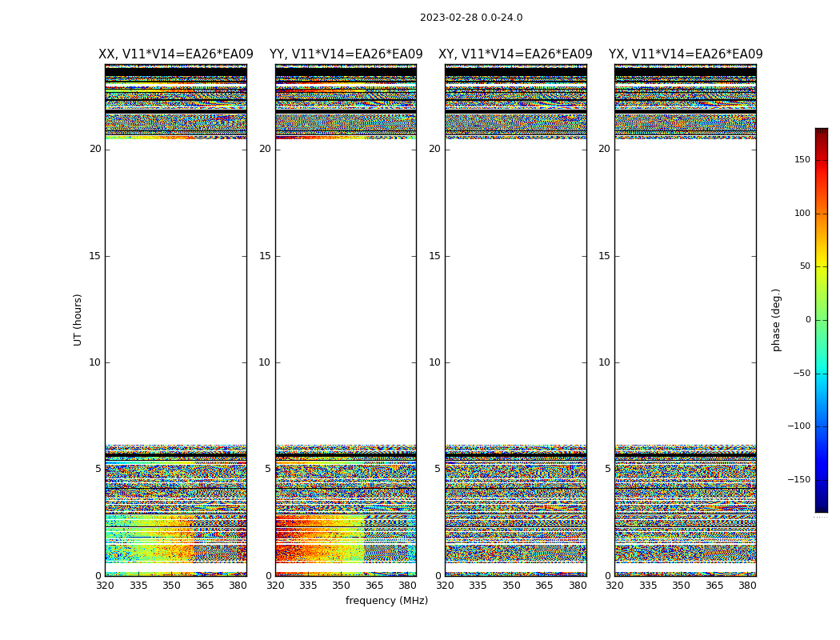Click the XX, V11*V14=EA26*EA09 panel title

176,54
